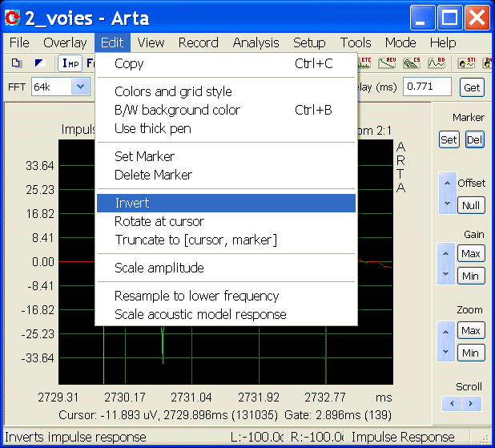Viewport: 495px width, 448px height.
Task: Click the New file toolbar icon
Action: point(16,63)
